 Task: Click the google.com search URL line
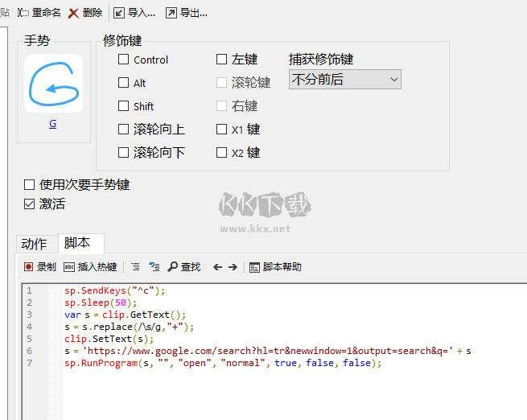[268, 351]
